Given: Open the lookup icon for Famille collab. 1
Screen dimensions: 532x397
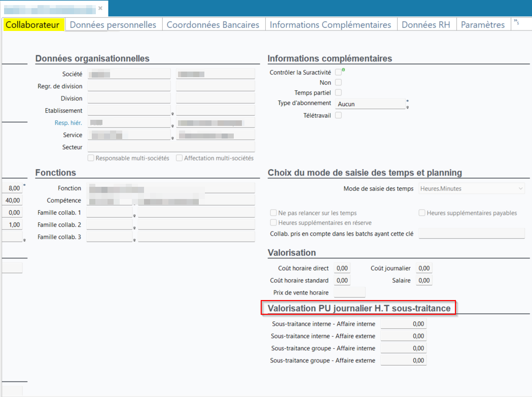Looking at the screenshot, I should click(x=134, y=215).
